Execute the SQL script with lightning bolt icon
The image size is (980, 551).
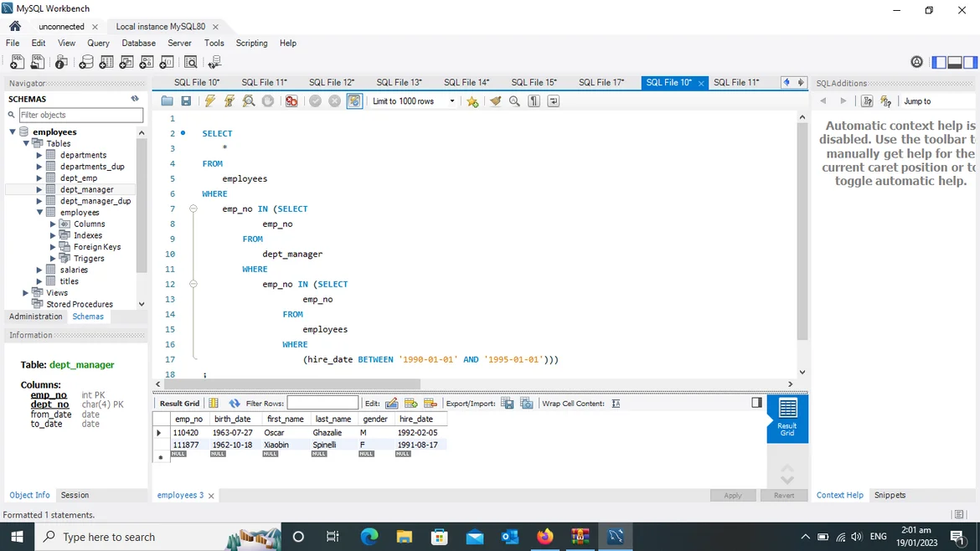[x=209, y=101]
